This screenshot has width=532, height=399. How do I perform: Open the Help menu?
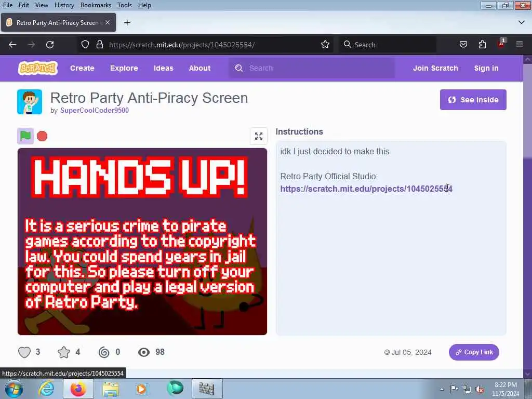coord(144,5)
